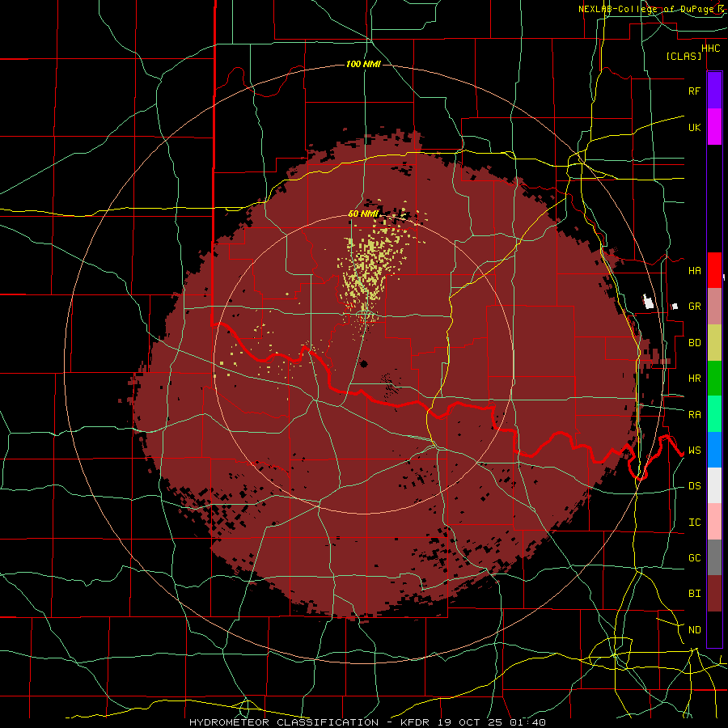Click the mint green RA legend swatch
728x728 pixels.
click(714, 414)
